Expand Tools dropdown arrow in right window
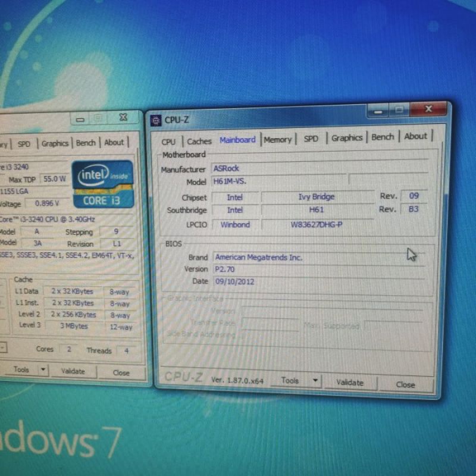The width and height of the screenshot is (476, 476). 315,380
